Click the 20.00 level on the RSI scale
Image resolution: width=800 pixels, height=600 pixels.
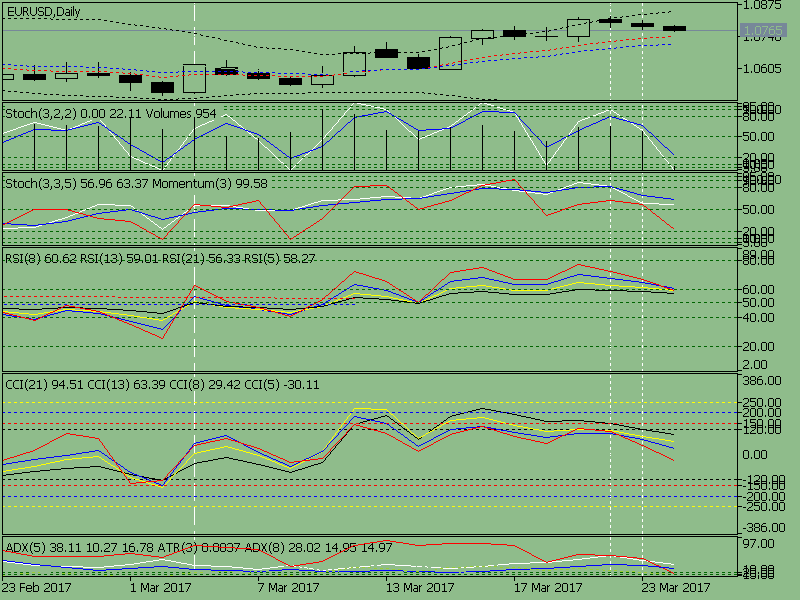click(x=759, y=346)
